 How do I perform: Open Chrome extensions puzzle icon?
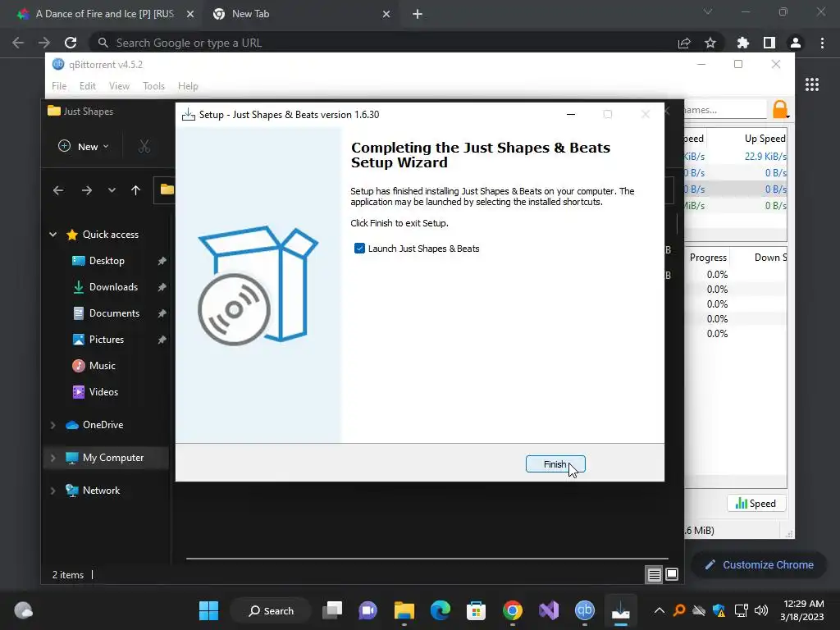pyautogui.click(x=743, y=43)
